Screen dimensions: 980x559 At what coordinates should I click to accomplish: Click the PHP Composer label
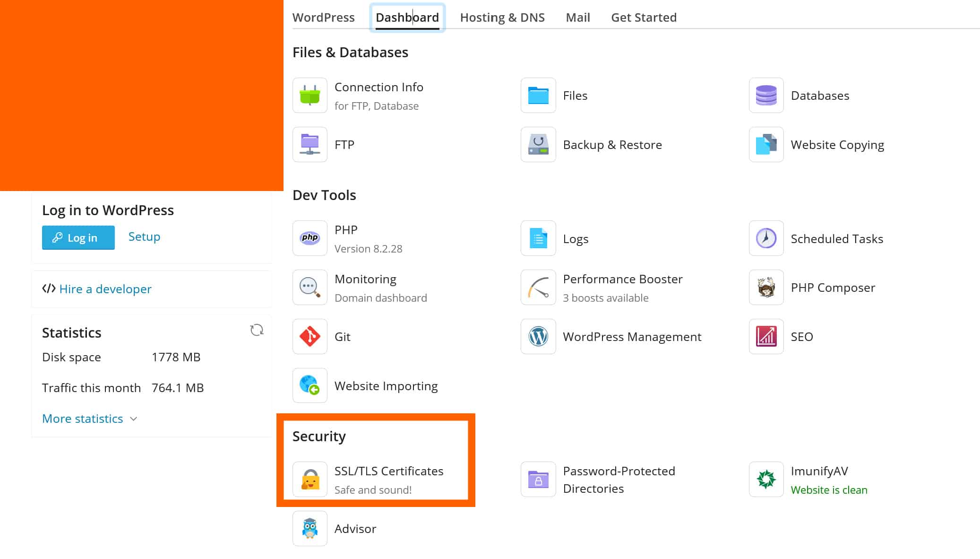pyautogui.click(x=833, y=288)
